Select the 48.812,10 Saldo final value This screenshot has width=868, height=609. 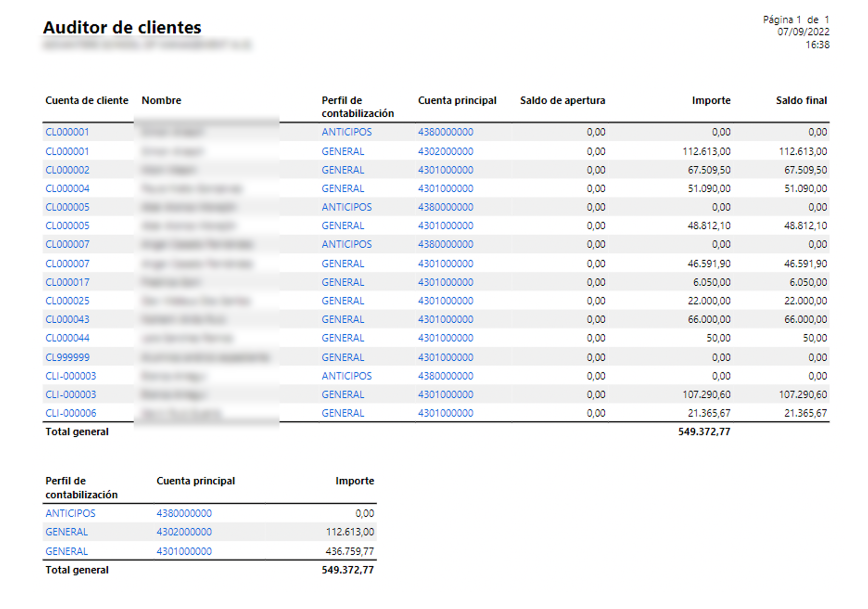click(x=805, y=226)
